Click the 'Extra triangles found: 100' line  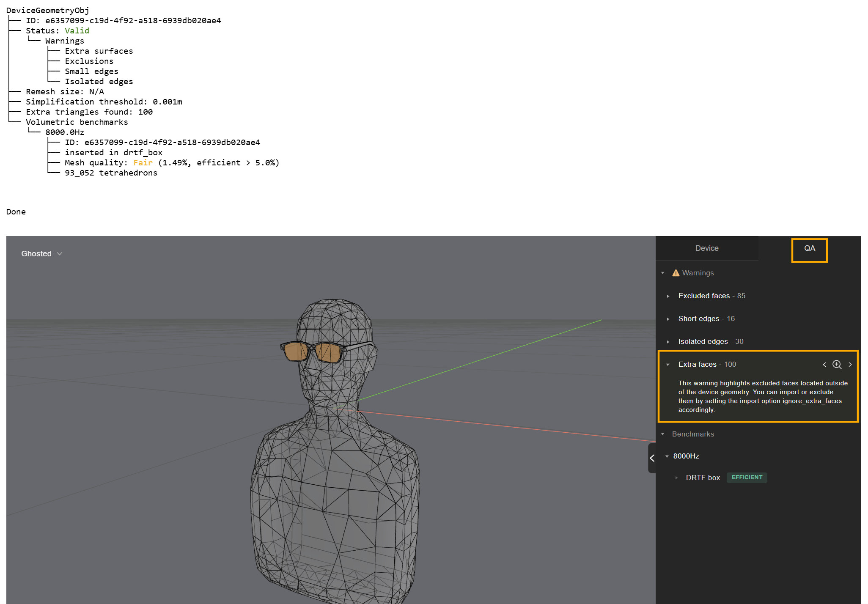coord(89,112)
